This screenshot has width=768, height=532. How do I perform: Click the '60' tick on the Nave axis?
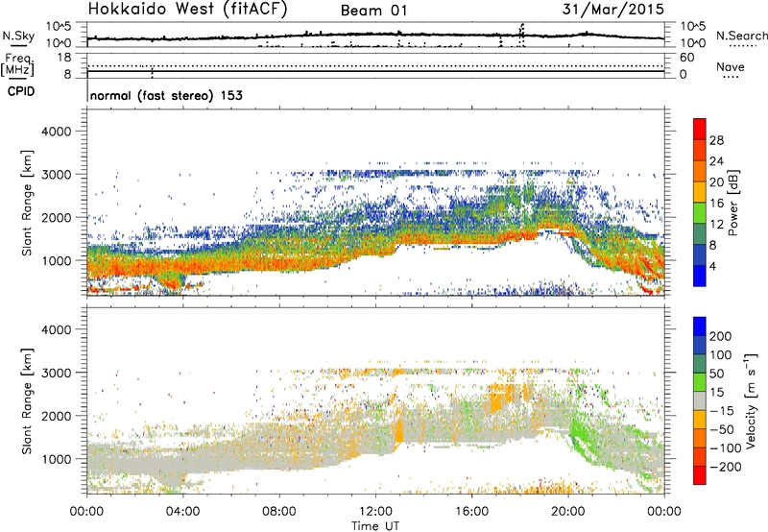click(686, 58)
